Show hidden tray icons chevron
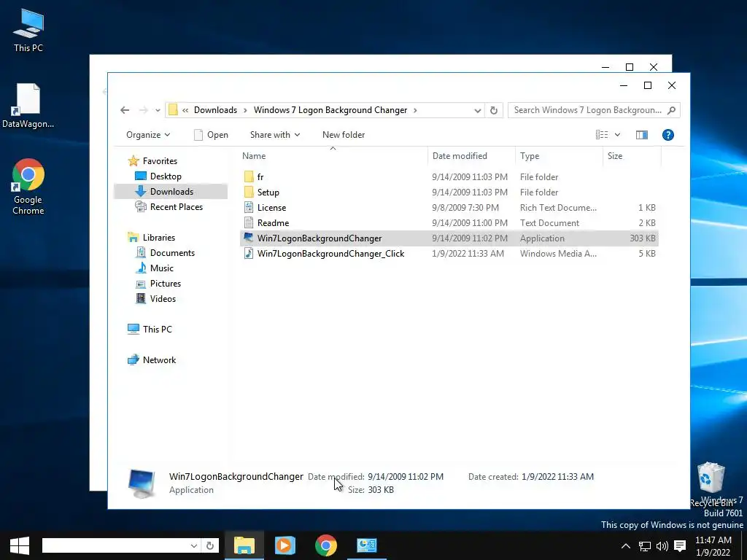The height and width of the screenshot is (560, 747). coord(626,546)
